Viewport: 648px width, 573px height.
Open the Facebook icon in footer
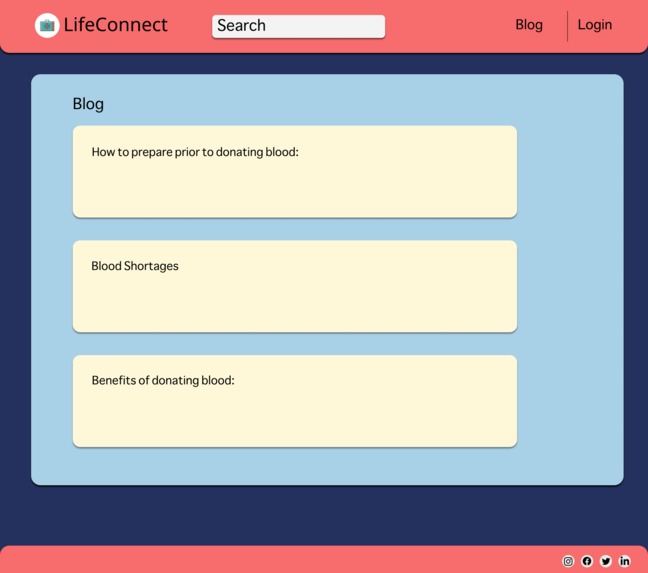click(x=587, y=561)
